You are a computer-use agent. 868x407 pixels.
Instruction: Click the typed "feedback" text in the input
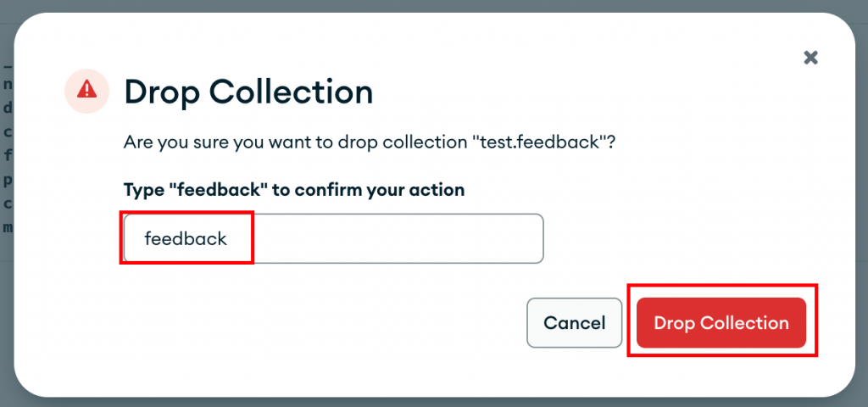click(x=186, y=239)
